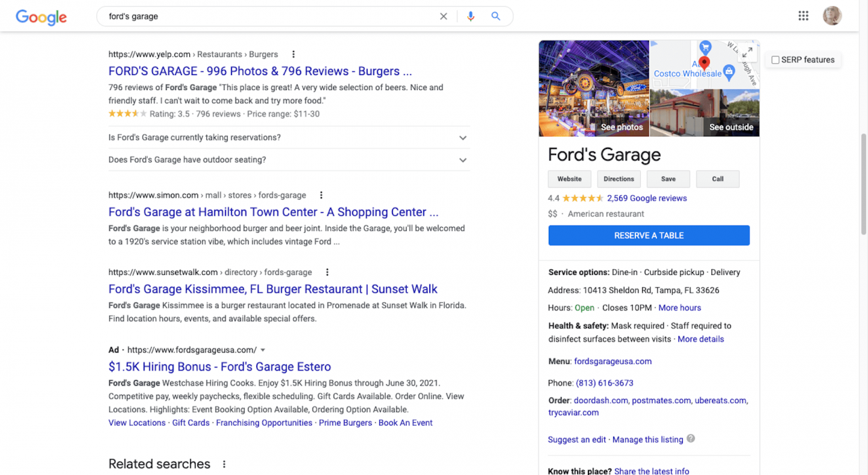Expand the outdoor seating question chevron
Image resolution: width=868 pixels, height=475 pixels.
coord(462,160)
